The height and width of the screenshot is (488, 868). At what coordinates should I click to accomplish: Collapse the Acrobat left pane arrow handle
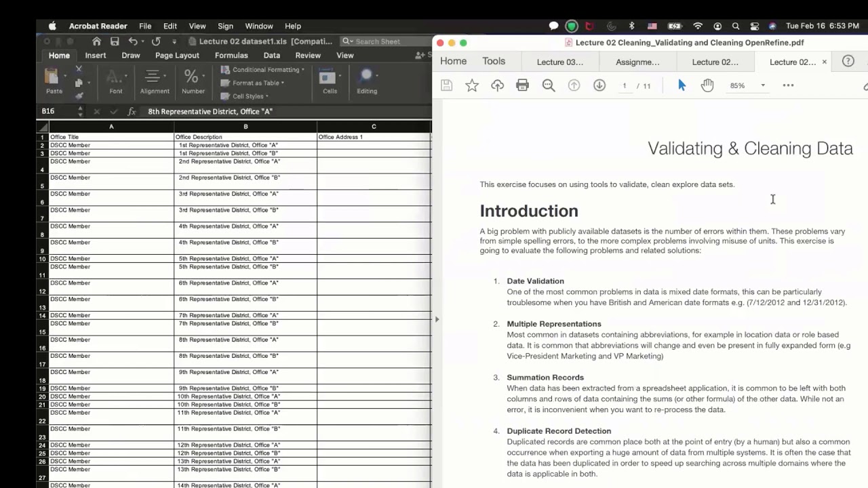coord(437,319)
